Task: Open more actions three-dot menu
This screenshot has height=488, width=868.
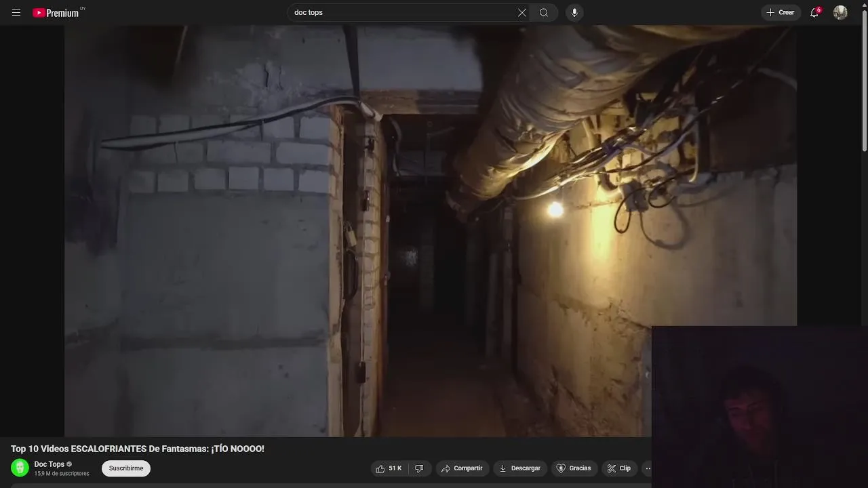Action: tap(646, 468)
